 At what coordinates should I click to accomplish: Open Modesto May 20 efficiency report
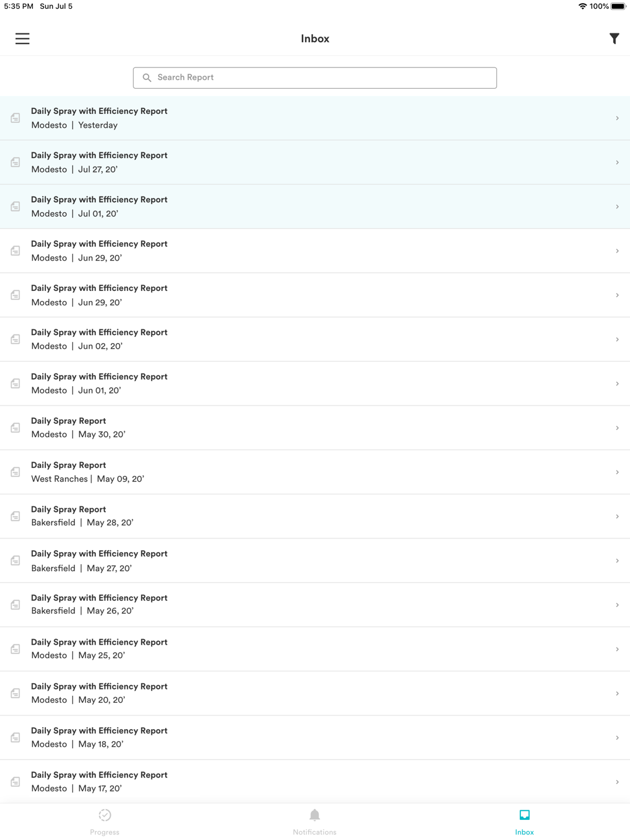click(x=315, y=693)
